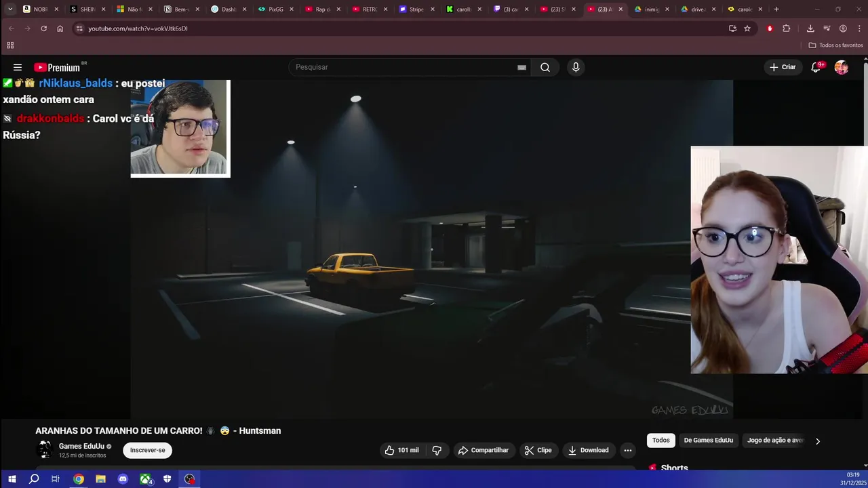Image resolution: width=868 pixels, height=488 pixels.
Task: Switch to the PixGG browser tab
Action: pyautogui.click(x=276, y=9)
